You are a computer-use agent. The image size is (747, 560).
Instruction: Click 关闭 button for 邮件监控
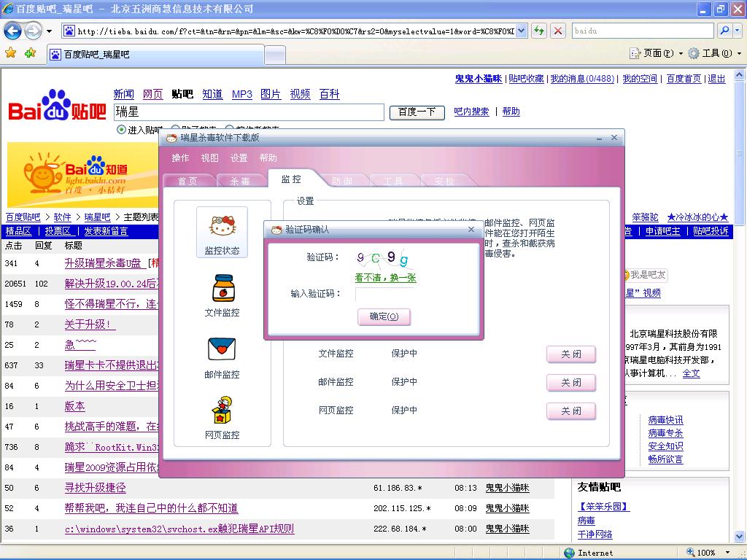(571, 382)
